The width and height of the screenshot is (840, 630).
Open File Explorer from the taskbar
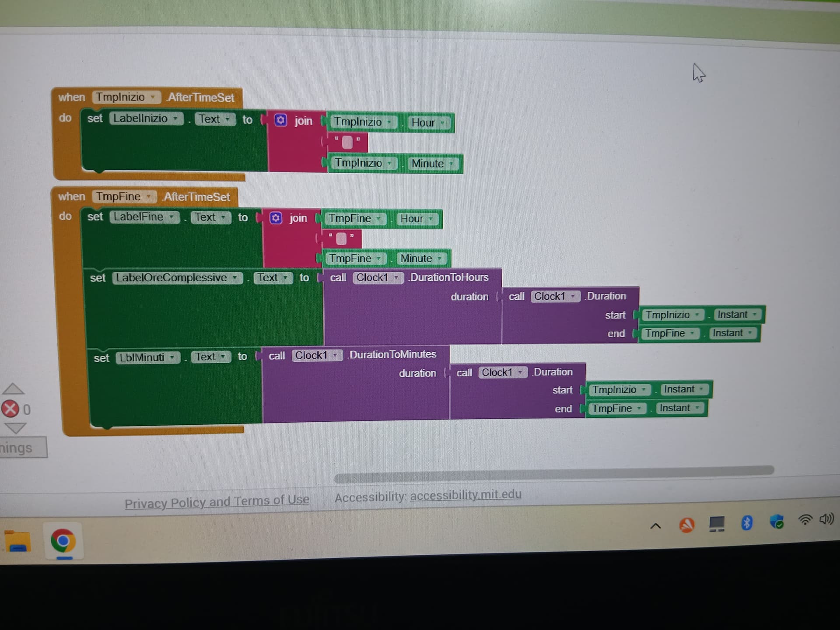click(x=17, y=542)
